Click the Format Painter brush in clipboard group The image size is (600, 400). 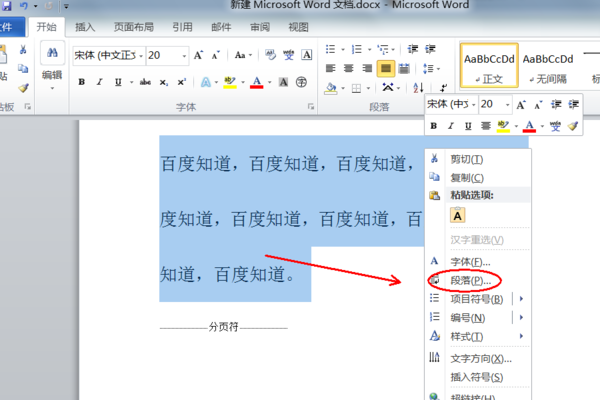(x=23, y=88)
